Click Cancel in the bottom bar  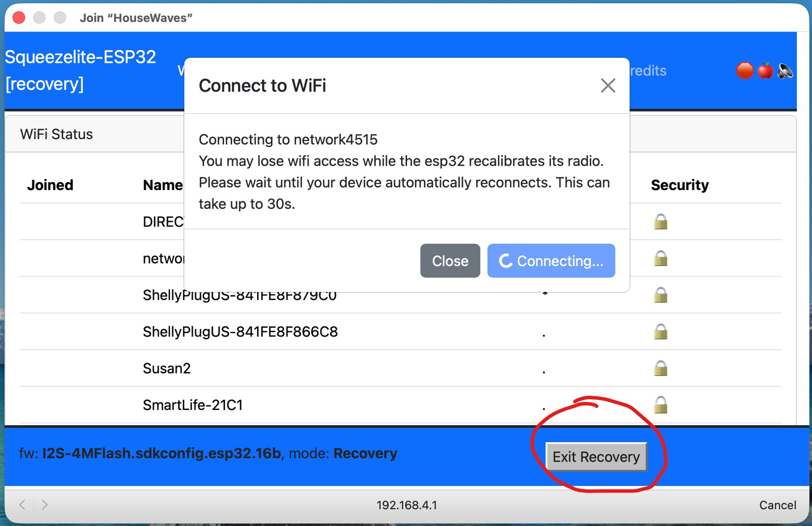point(777,505)
